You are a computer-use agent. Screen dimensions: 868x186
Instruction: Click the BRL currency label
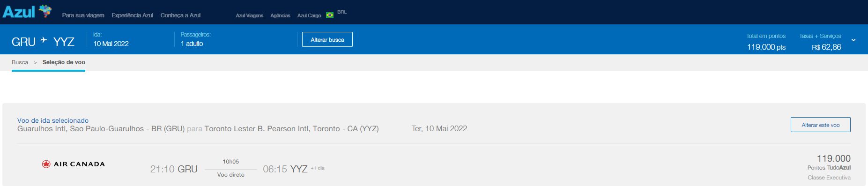point(342,12)
